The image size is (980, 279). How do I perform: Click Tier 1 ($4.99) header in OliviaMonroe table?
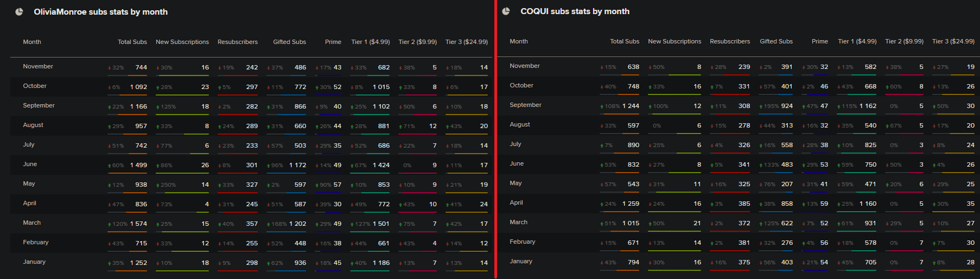[x=370, y=42]
